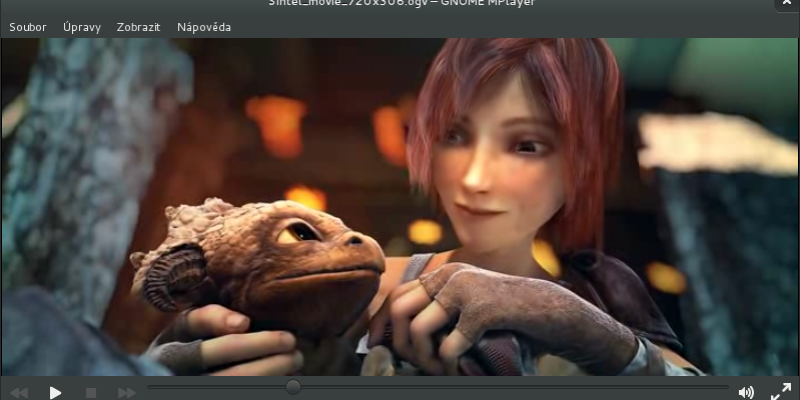Start playback with the play button
The image size is (800, 400).
click(x=55, y=392)
